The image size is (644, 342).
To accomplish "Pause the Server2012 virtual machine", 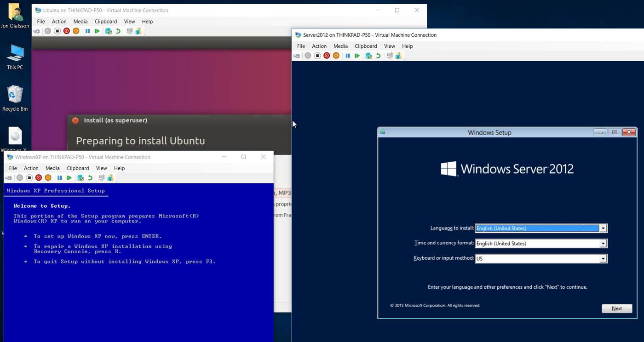I will tap(348, 56).
